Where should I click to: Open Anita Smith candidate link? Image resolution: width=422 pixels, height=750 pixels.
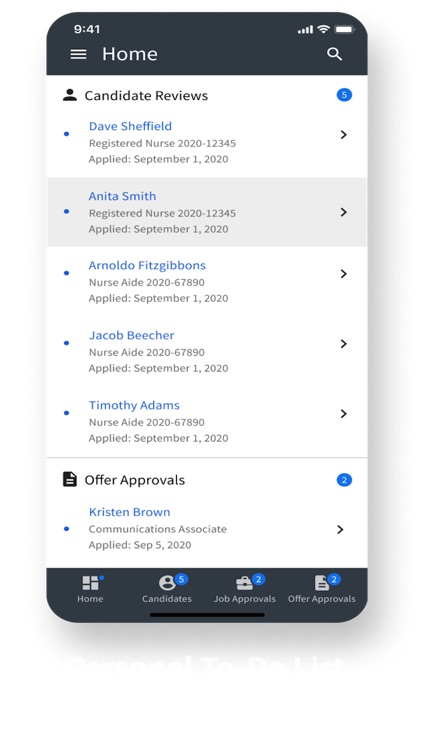tap(122, 196)
